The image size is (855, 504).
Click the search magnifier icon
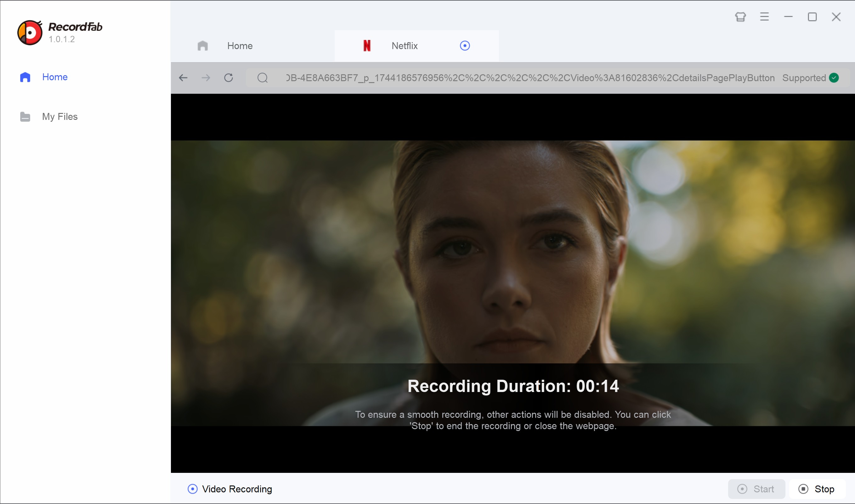pyautogui.click(x=262, y=78)
